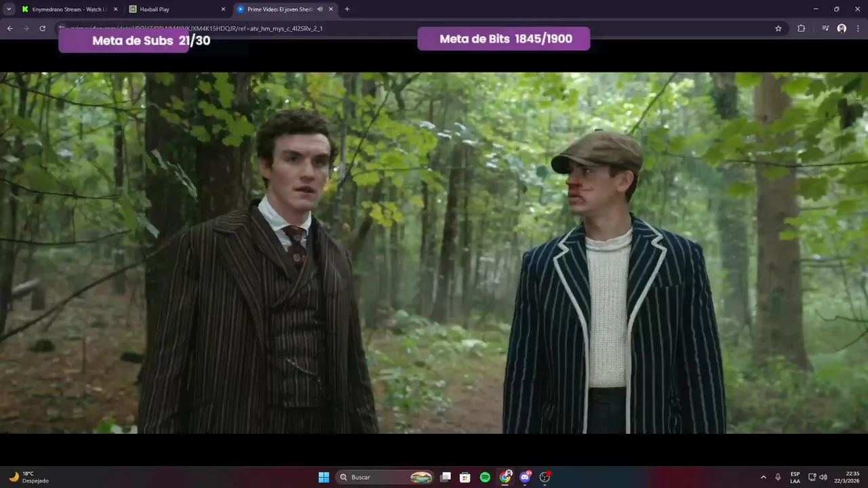The image size is (868, 488).
Task: Open OBS Studio from taskbar
Action: point(545,477)
